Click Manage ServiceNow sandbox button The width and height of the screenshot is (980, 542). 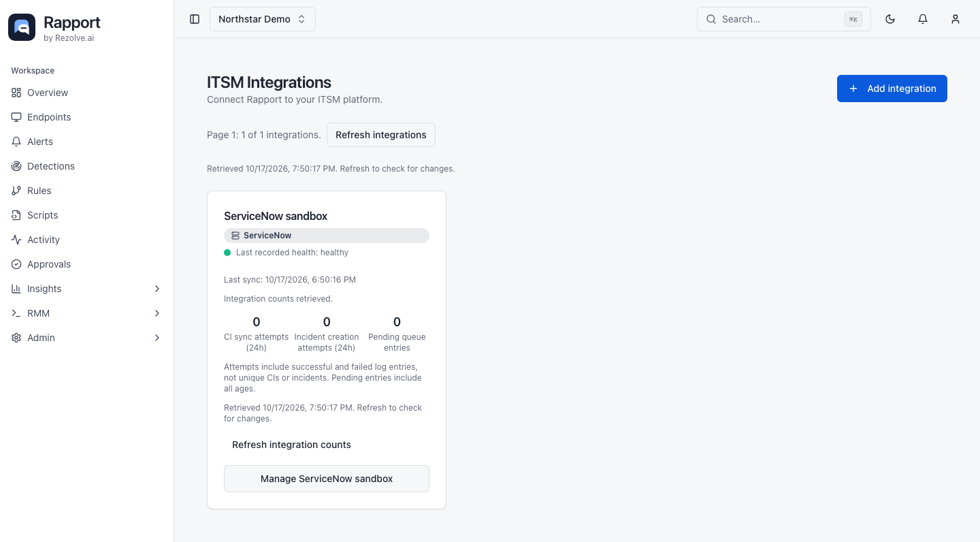pos(327,479)
